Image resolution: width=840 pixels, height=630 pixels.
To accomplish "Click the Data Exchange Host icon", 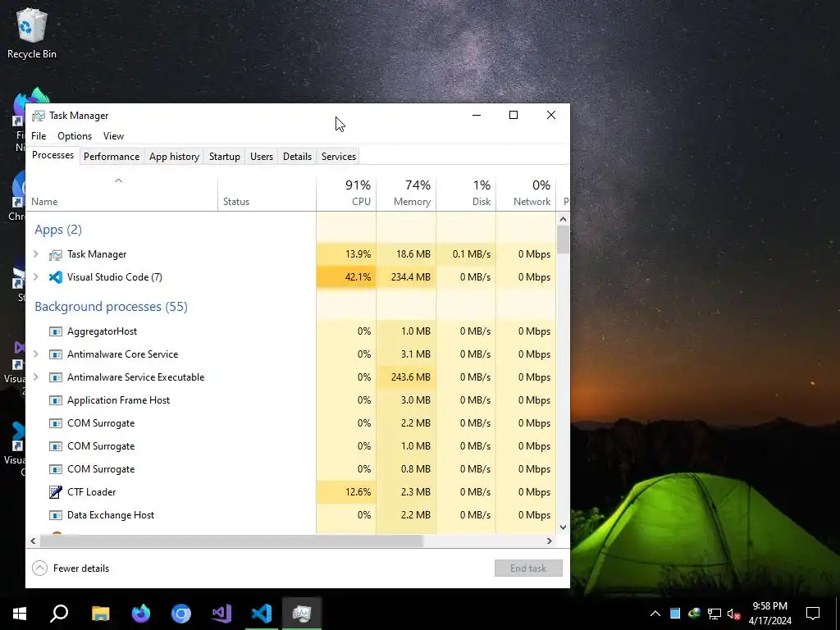I will (56, 515).
